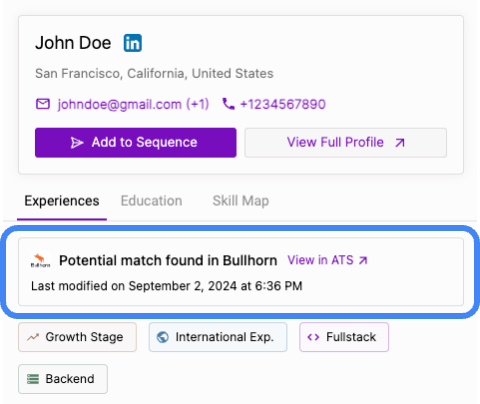
Task: Switch to the Education tab
Action: 151,201
